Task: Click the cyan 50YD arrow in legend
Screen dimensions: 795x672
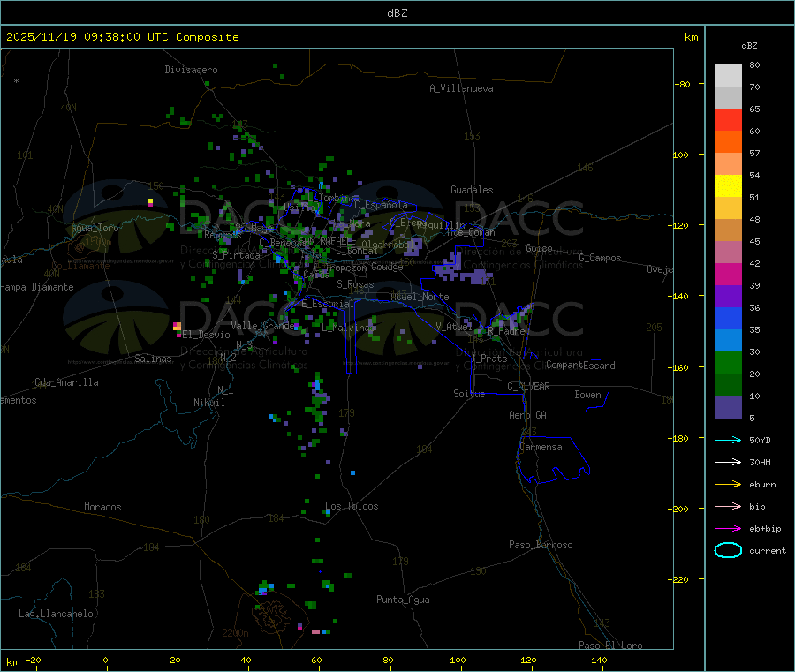Action: click(x=728, y=440)
